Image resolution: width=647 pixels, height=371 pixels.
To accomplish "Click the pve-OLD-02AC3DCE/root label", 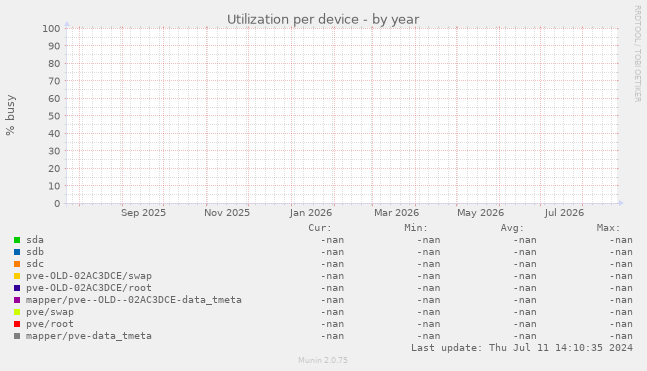I will [x=89, y=288].
